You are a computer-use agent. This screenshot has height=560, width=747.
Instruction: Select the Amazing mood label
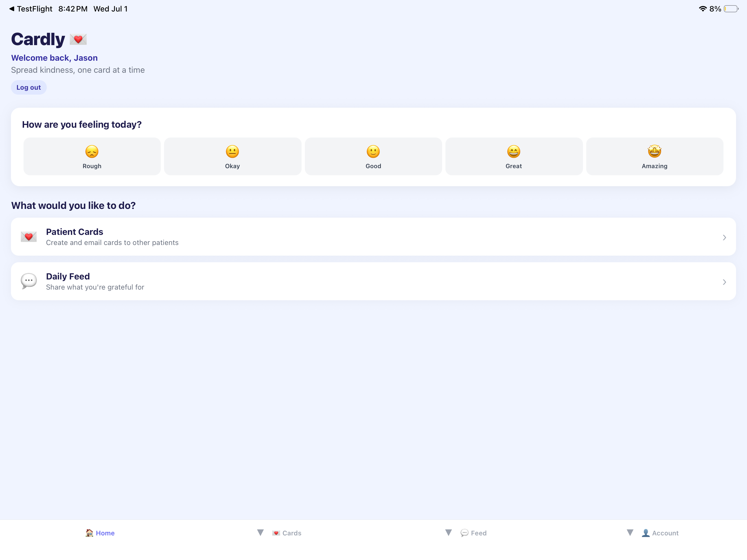[655, 166]
